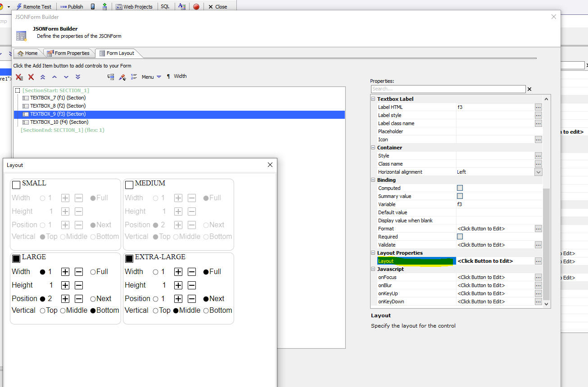Clear the Properties search with the X
This screenshot has width=588, height=387.
click(529, 89)
